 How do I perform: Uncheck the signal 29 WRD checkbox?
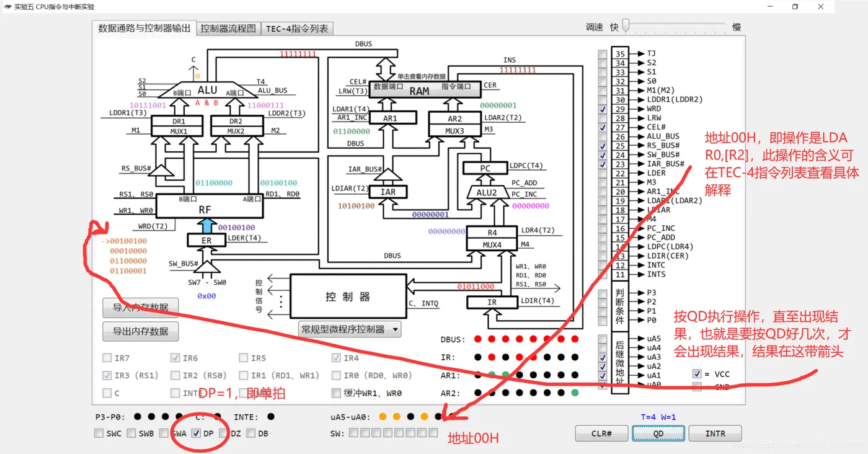[603, 109]
